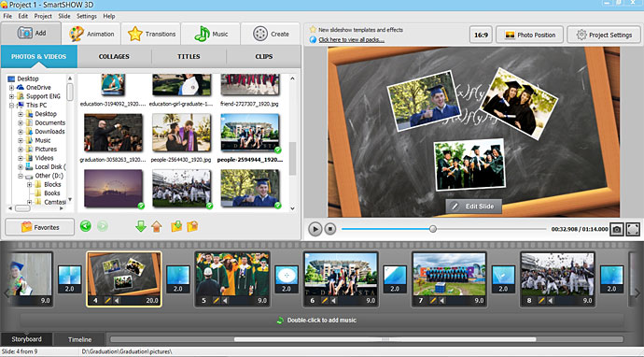Expand the Pictures tree node
Image resolution: width=644 pixels, height=357 pixels.
pos(21,150)
